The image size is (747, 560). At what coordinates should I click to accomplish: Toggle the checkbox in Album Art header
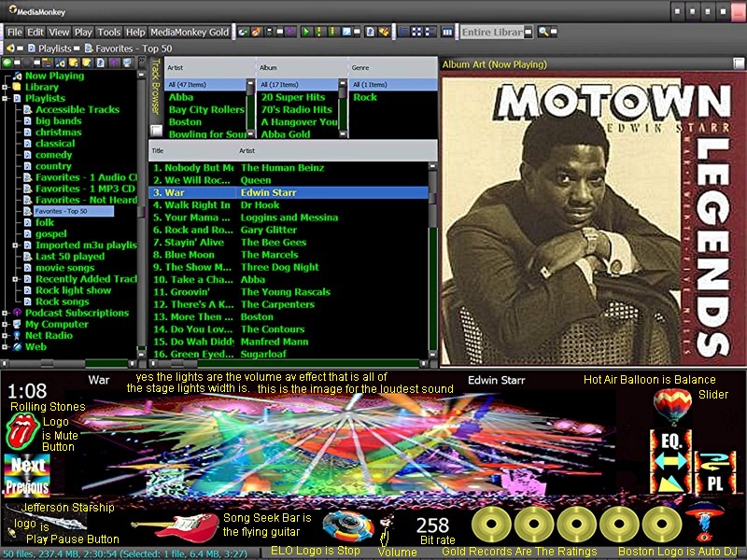[x=739, y=64]
